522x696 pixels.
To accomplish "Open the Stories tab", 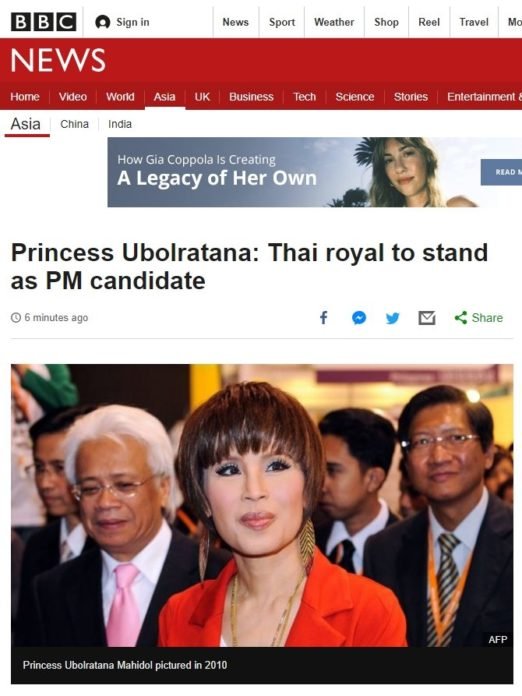I will point(411,97).
